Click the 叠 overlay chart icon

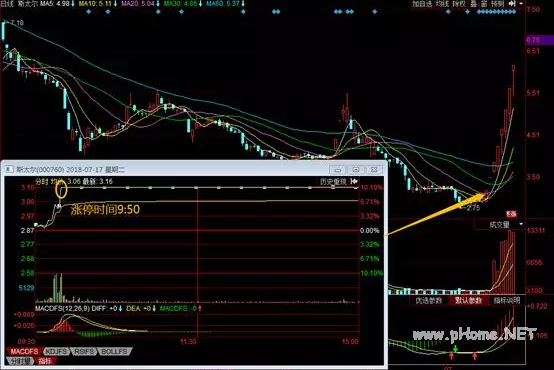(x=474, y=4)
